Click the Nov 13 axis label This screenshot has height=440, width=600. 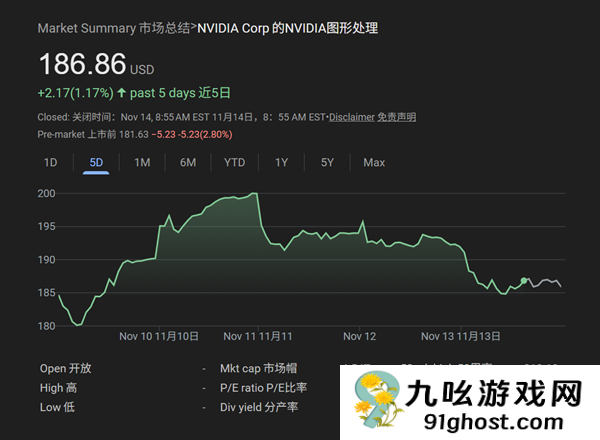[x=461, y=336]
